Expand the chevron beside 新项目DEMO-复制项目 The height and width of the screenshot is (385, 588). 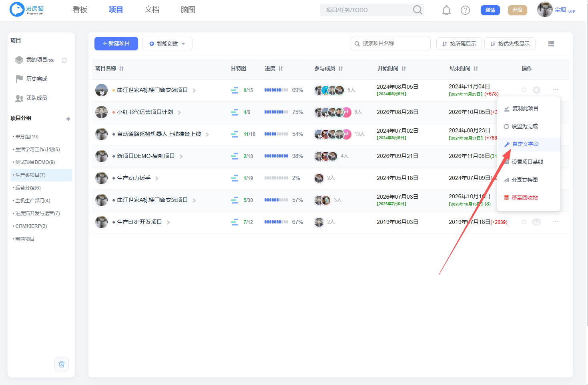[181, 157]
